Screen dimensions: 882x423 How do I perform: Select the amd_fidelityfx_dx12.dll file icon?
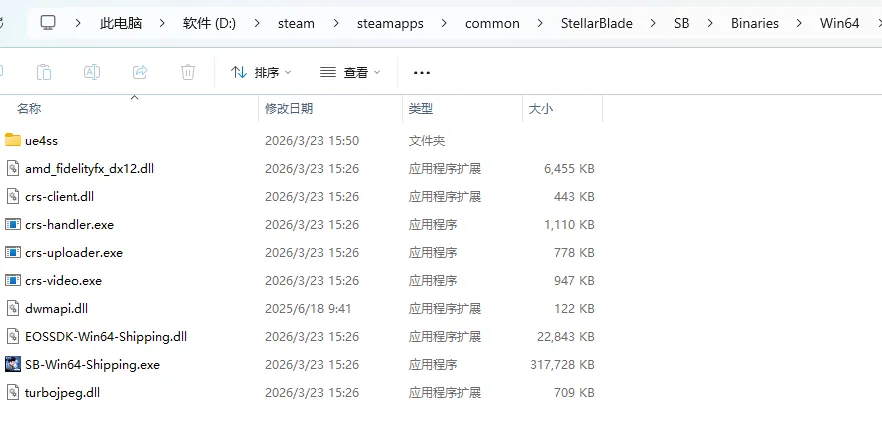click(x=12, y=168)
